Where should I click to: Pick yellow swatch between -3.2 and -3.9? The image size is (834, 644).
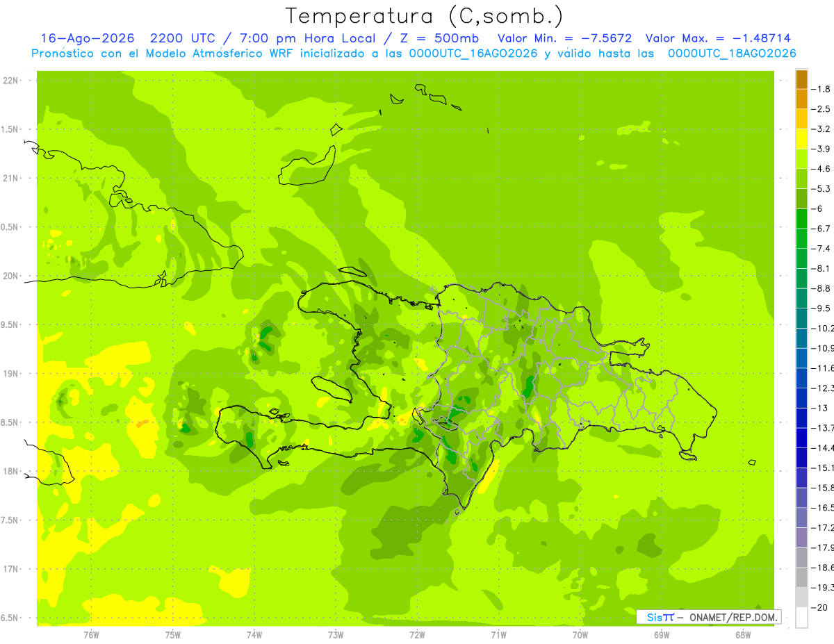click(x=801, y=139)
